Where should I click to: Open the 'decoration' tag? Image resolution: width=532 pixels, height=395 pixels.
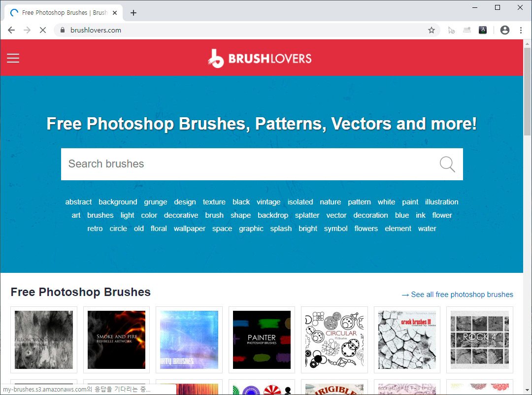pyautogui.click(x=370, y=215)
